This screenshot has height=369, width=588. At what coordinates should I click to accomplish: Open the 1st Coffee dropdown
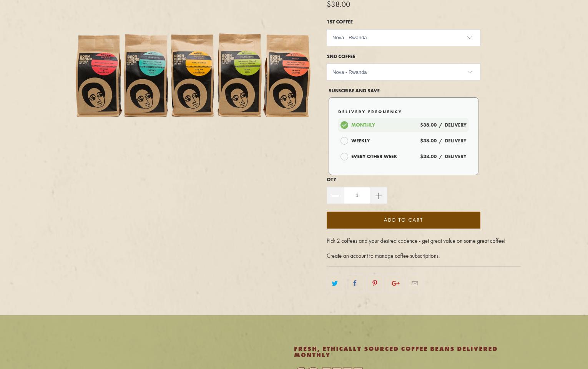pyautogui.click(x=403, y=38)
